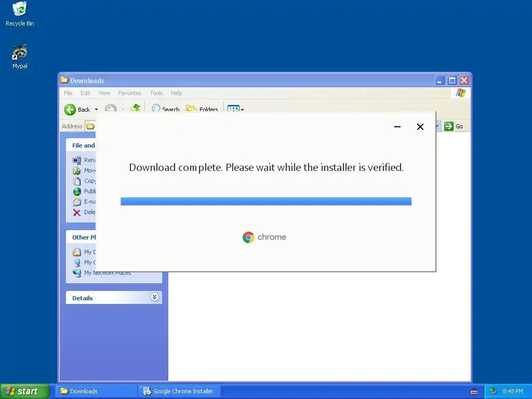
Task: Click the system clock 8:48 PM
Action: coord(513,391)
